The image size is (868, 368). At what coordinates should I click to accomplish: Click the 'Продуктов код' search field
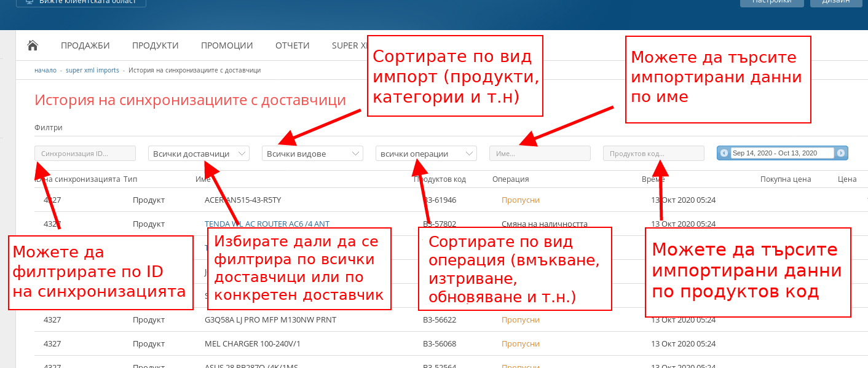point(653,154)
